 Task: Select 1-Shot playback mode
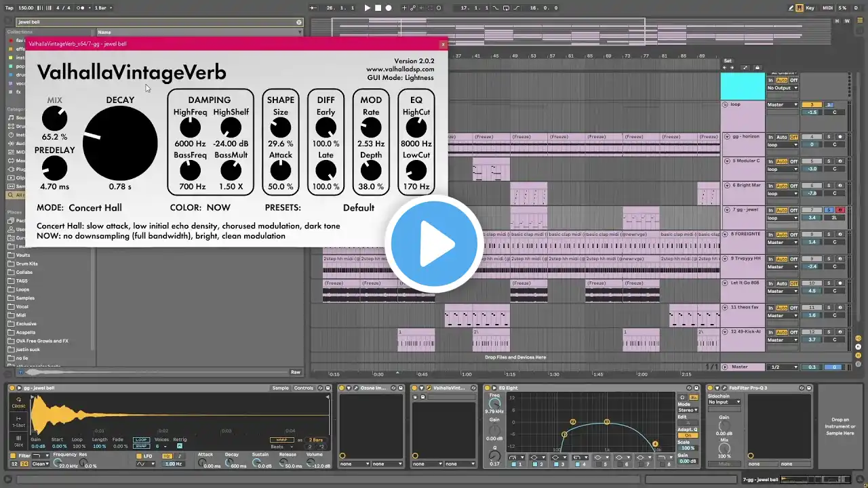[x=19, y=423]
